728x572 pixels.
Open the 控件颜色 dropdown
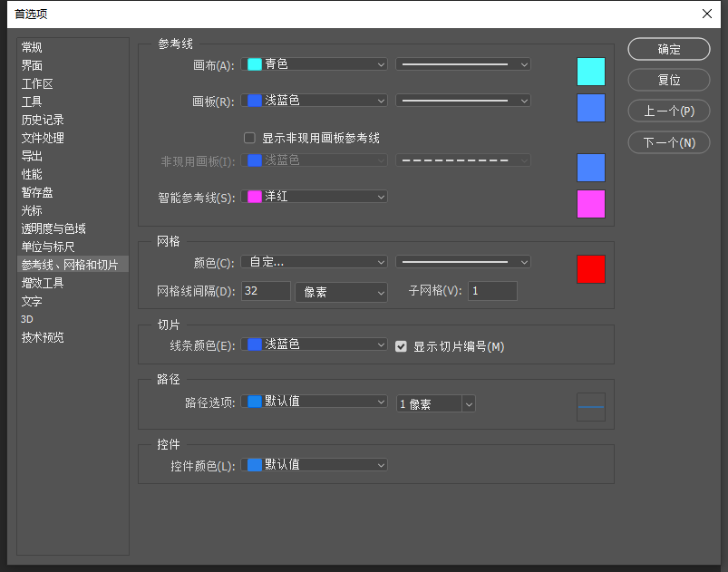[x=314, y=465]
